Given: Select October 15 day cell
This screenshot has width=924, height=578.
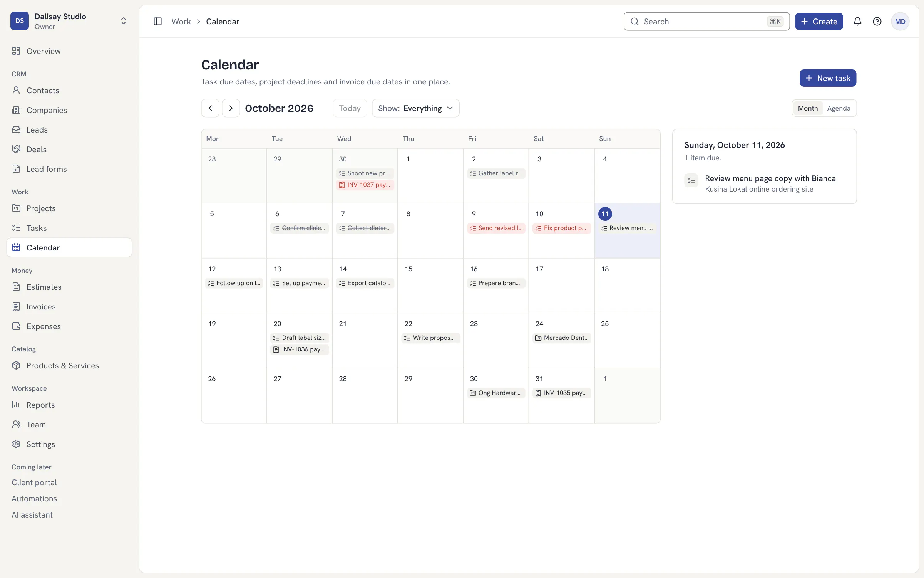Looking at the screenshot, I should [x=430, y=286].
